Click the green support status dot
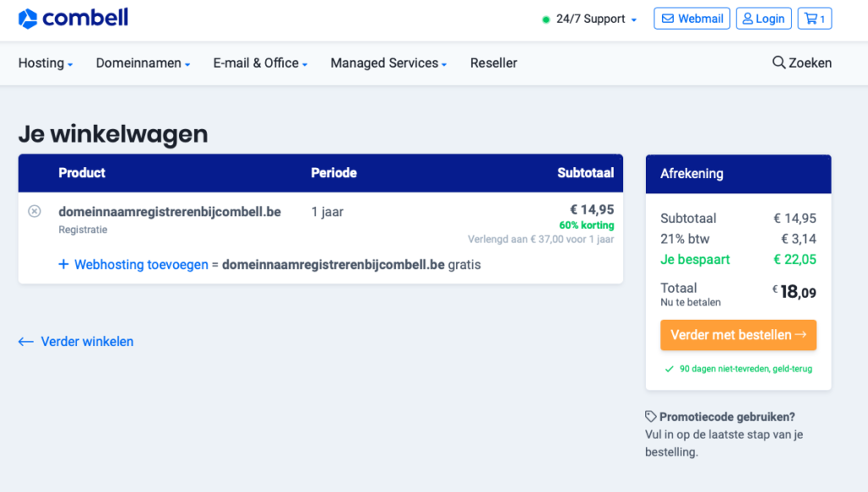Viewport: 868px width, 492px height. pos(546,20)
